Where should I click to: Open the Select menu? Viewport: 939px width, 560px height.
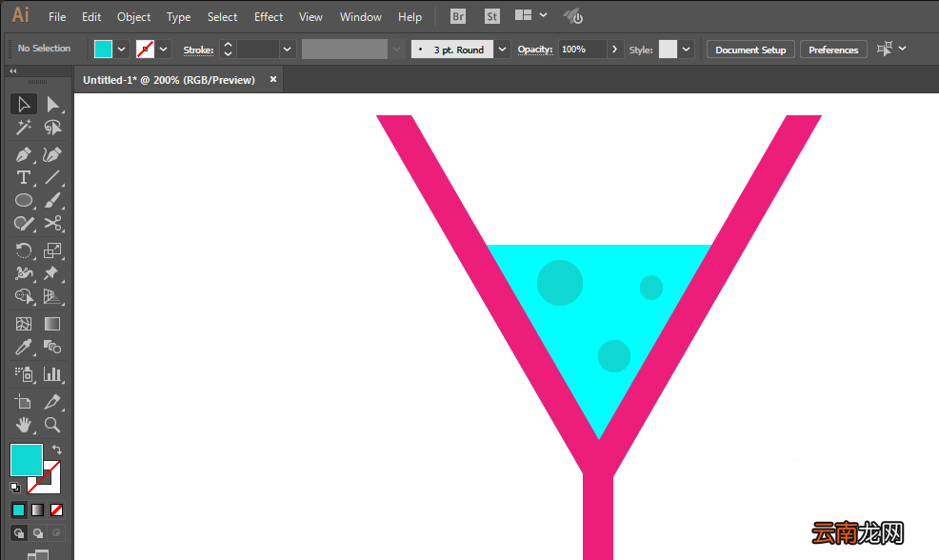(222, 17)
